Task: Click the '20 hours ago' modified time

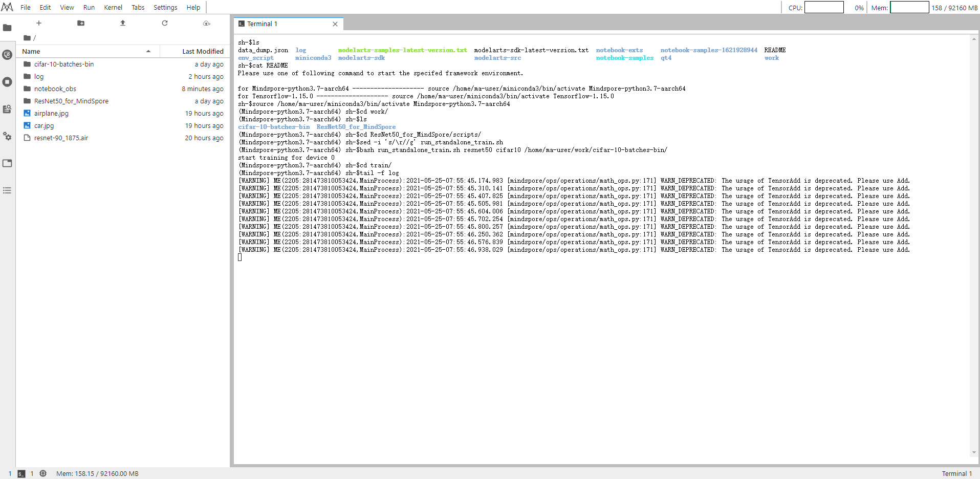Action: (204, 138)
